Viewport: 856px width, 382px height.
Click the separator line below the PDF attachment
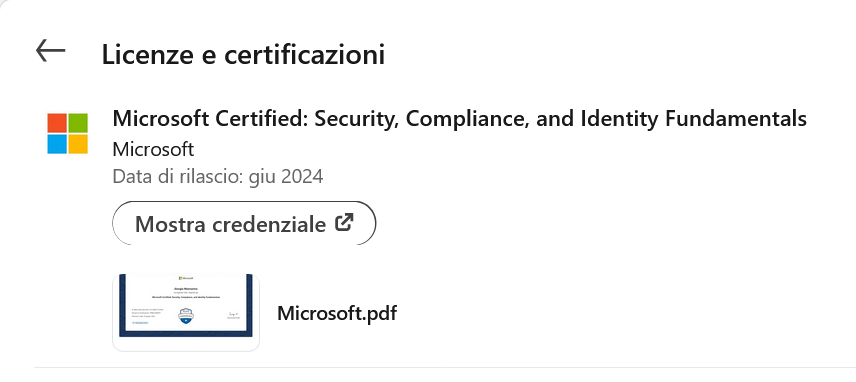(445, 367)
